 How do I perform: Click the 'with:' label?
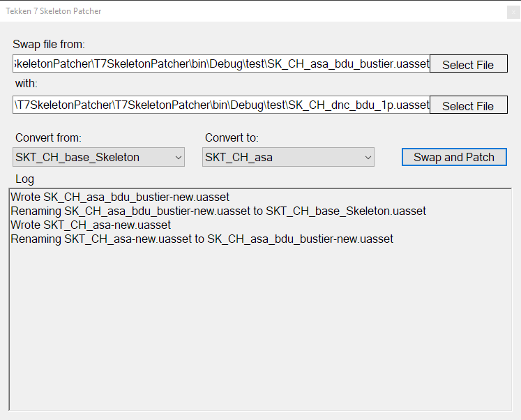27,84
